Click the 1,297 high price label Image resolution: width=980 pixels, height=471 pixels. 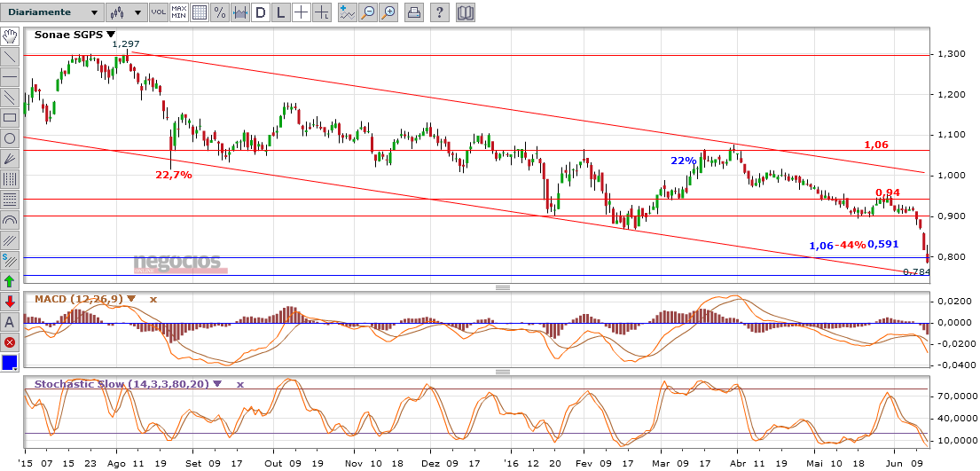126,44
